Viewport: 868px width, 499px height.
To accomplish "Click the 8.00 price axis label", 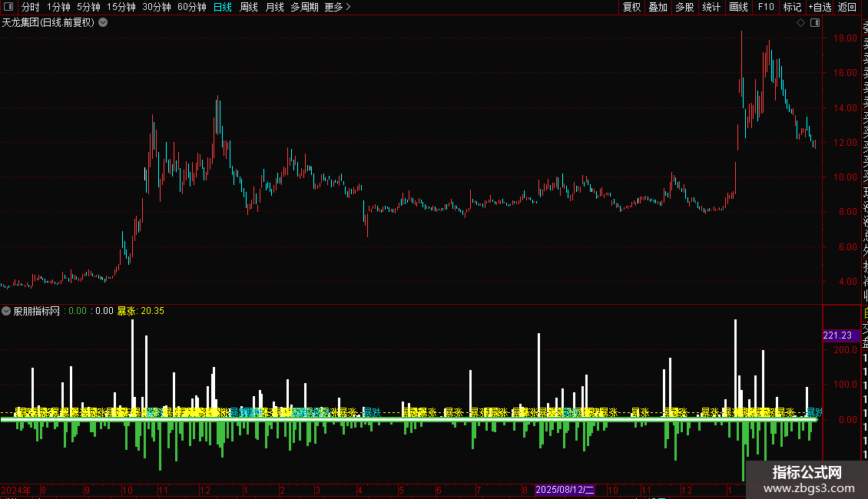I will point(847,212).
